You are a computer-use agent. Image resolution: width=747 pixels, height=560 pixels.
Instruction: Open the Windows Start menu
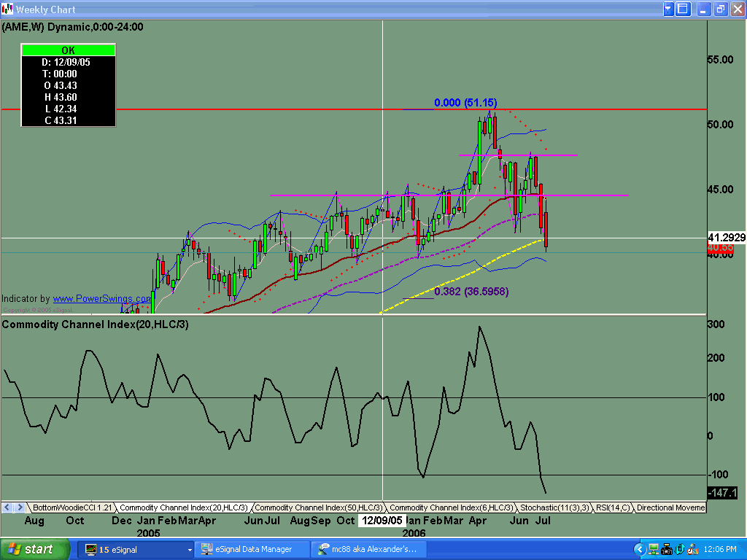coord(35,550)
